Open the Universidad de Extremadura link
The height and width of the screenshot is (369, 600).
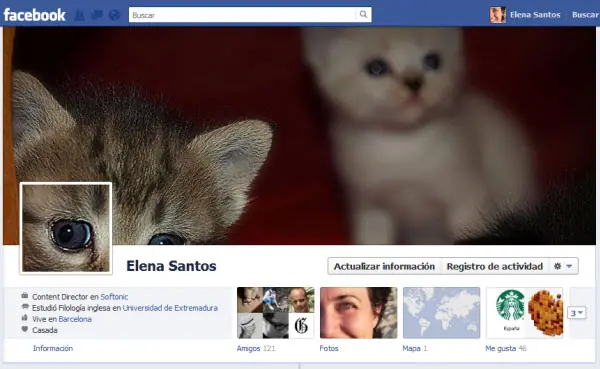pyautogui.click(x=170, y=308)
